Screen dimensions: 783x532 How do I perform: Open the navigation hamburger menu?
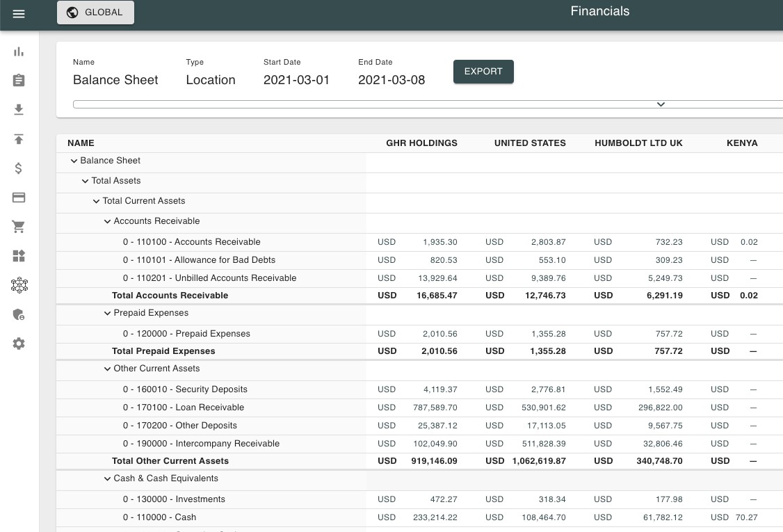click(19, 14)
